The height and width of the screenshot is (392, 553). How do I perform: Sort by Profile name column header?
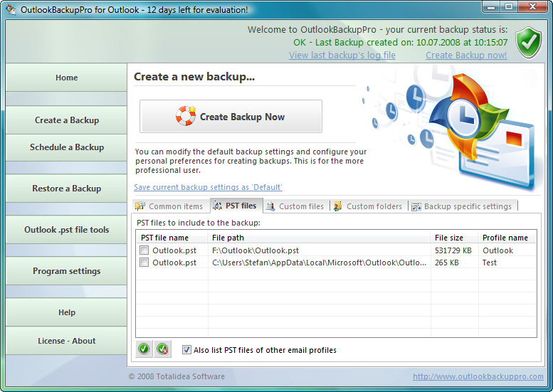[x=507, y=238]
